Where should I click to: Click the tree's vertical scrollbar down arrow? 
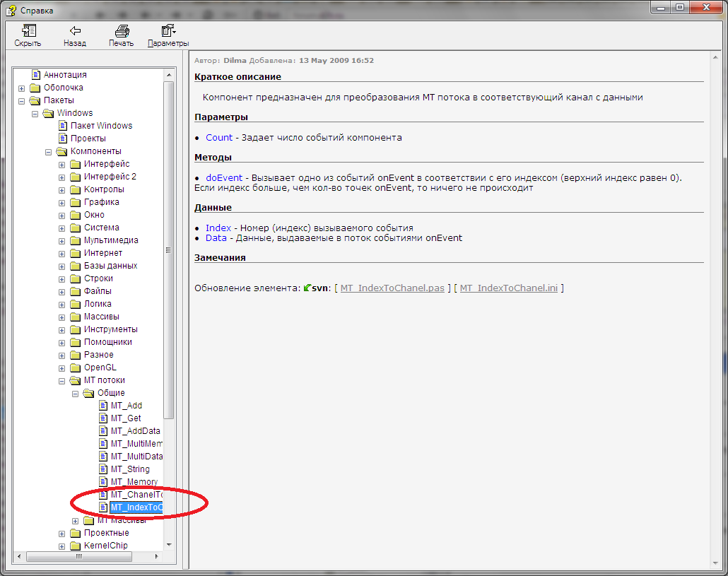click(x=169, y=545)
